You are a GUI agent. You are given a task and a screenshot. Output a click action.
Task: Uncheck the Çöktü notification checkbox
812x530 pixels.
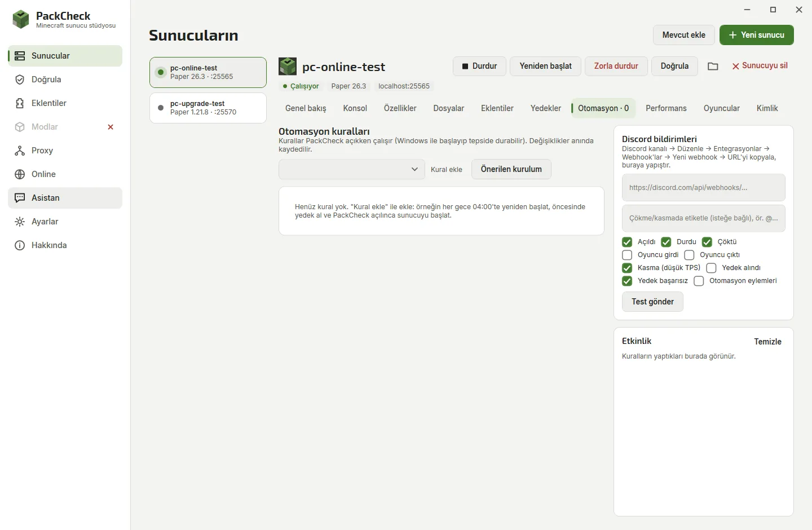tap(707, 242)
